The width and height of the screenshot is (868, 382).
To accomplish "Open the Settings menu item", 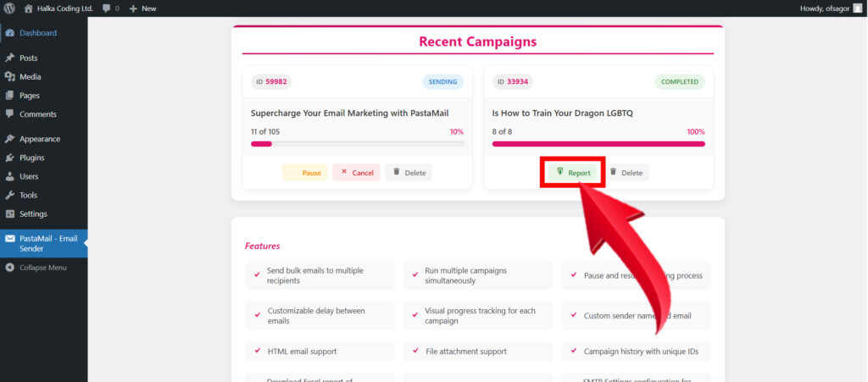I will [33, 213].
